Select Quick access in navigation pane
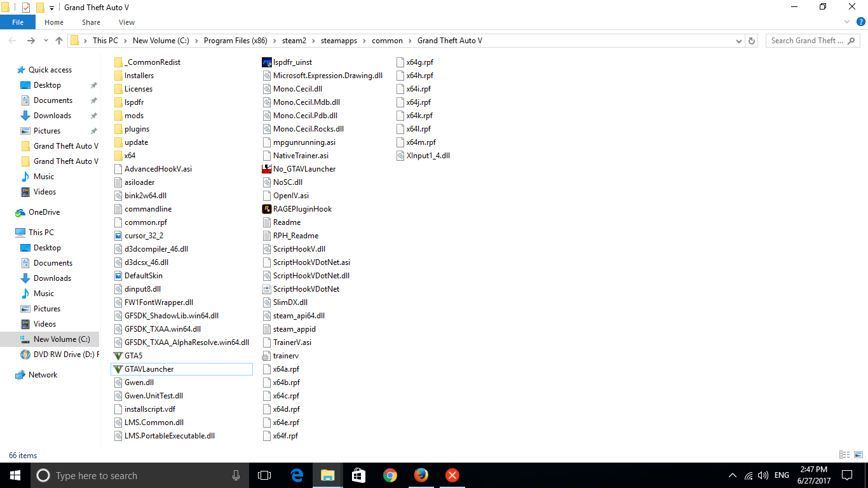Image resolution: width=868 pixels, height=488 pixels. 50,70
